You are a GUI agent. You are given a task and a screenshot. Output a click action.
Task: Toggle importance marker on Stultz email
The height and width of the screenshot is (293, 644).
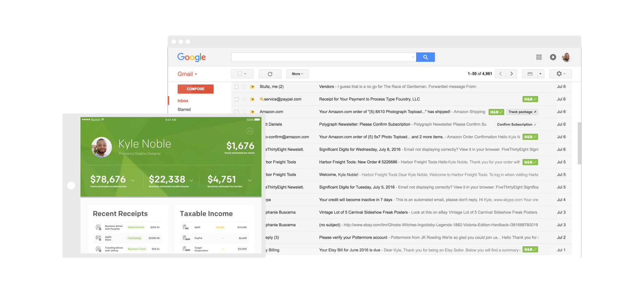pos(252,87)
